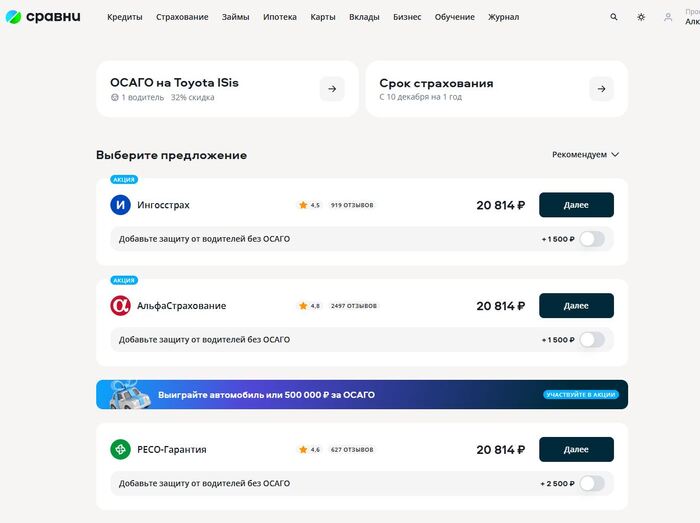Image resolution: width=700 pixels, height=523 pixels.
Task: Open the 2497 отзывов reviews for АльфаСтрахование
Action: tap(354, 306)
